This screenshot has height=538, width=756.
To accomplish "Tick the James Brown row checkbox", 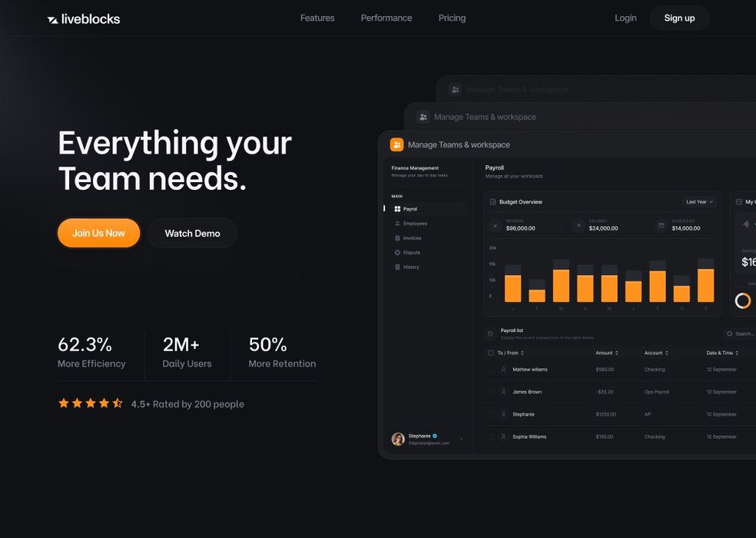I will click(491, 392).
